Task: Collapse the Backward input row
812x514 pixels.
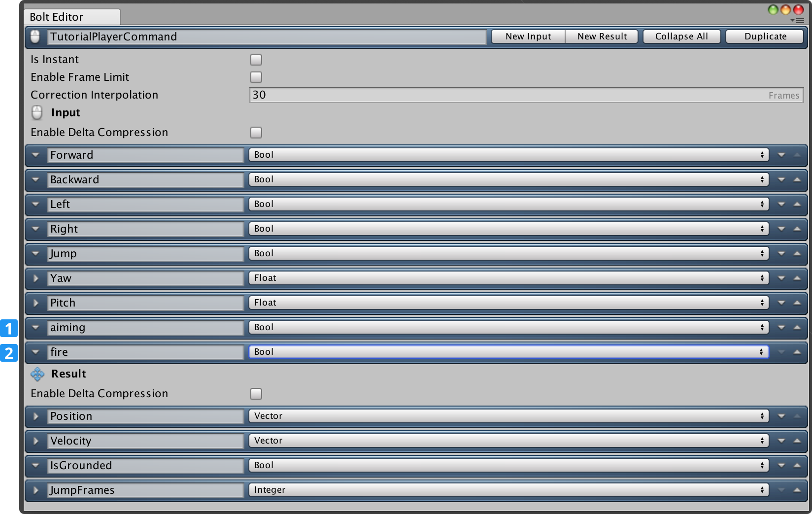Action: (35, 179)
